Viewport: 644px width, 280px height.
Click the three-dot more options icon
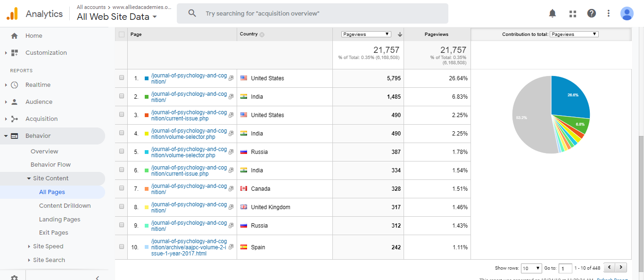(x=609, y=14)
